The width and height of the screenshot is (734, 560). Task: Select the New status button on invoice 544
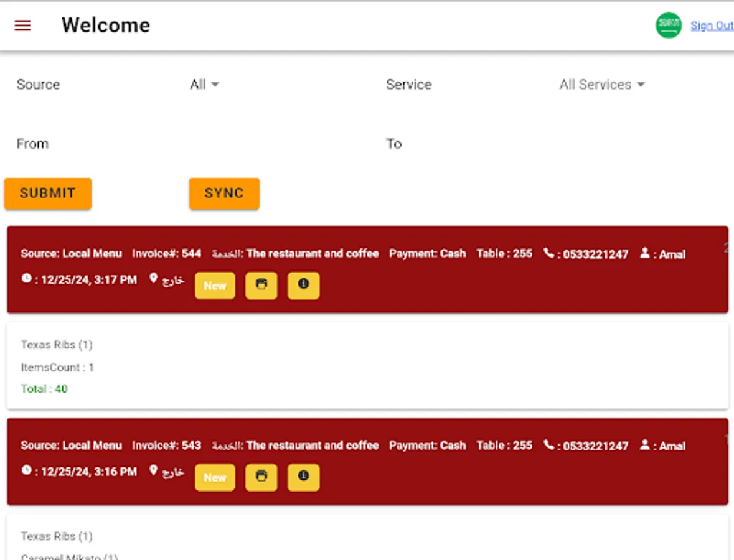click(x=215, y=286)
